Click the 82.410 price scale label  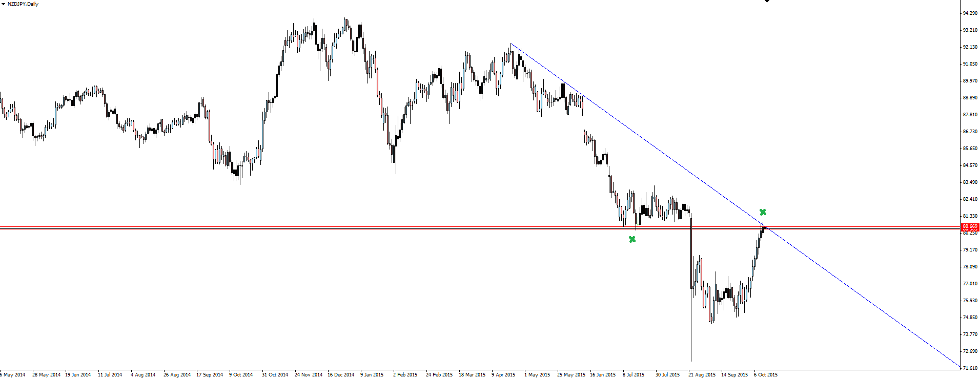(x=970, y=199)
